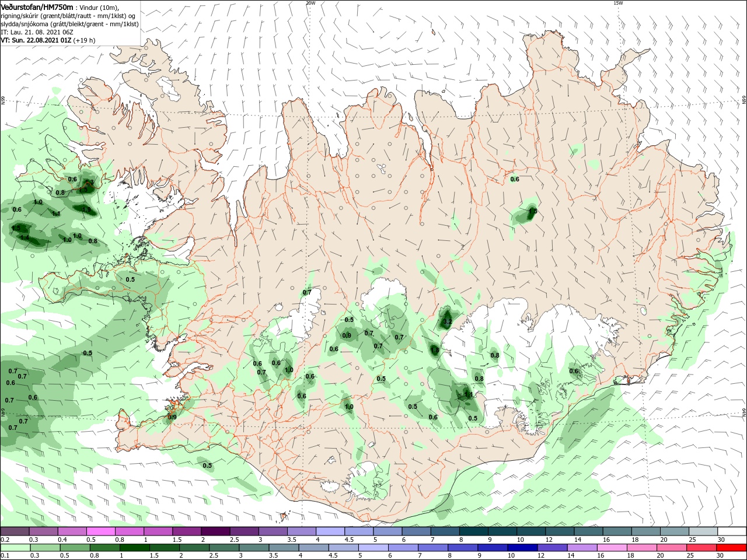This screenshot has width=747, height=560.
Task: Click the 15W longitude label
Action: (x=617, y=3)
